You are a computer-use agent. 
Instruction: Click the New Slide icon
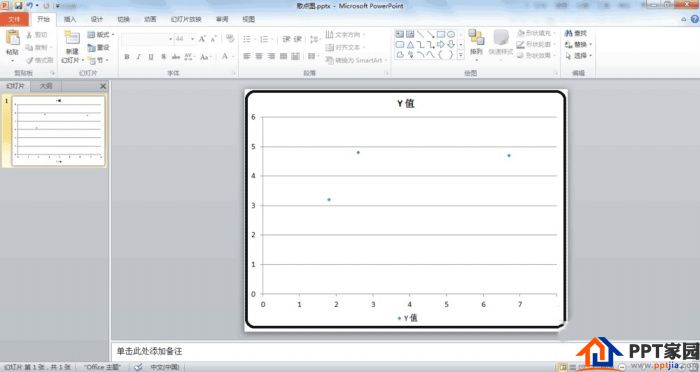(72, 38)
